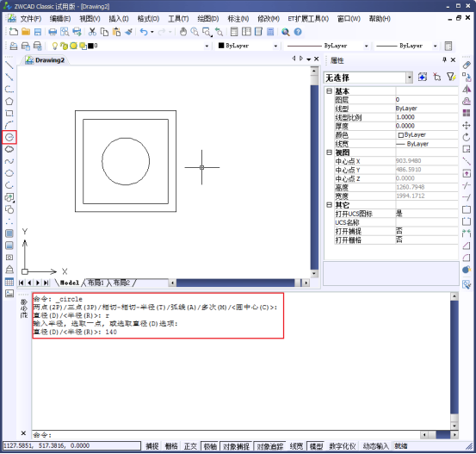Collapse the 视图 properties group
The width and height of the screenshot is (476, 454).
(329, 152)
